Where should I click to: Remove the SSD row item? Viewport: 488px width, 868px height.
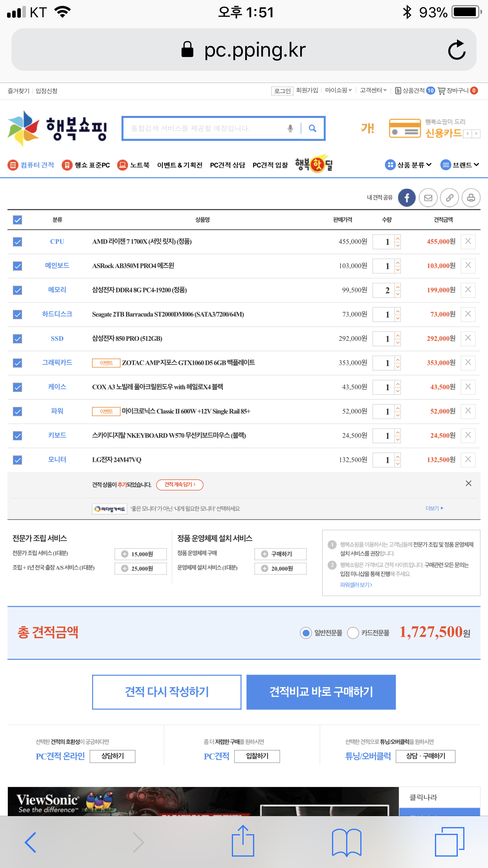468,338
